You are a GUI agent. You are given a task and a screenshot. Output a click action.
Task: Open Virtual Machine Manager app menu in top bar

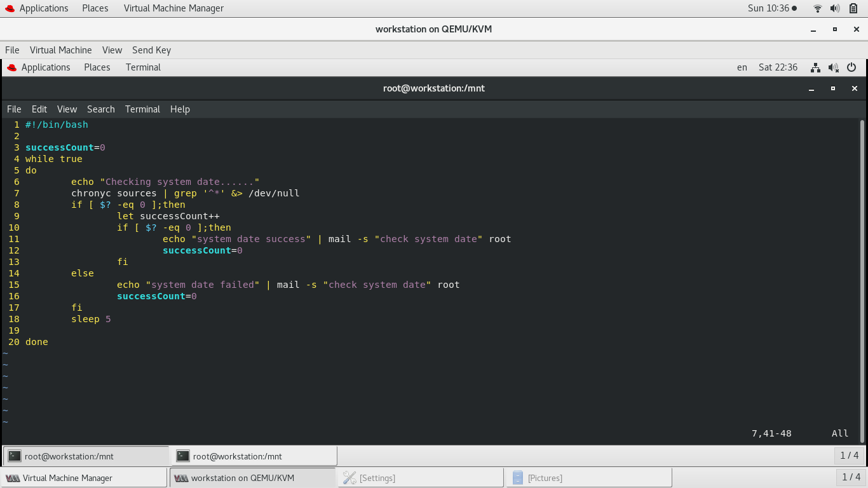173,8
